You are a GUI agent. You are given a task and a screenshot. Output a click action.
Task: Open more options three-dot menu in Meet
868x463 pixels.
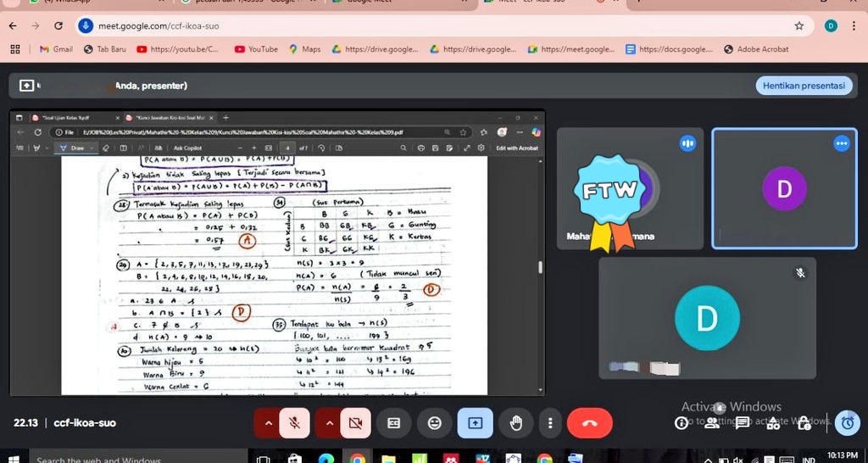click(549, 423)
